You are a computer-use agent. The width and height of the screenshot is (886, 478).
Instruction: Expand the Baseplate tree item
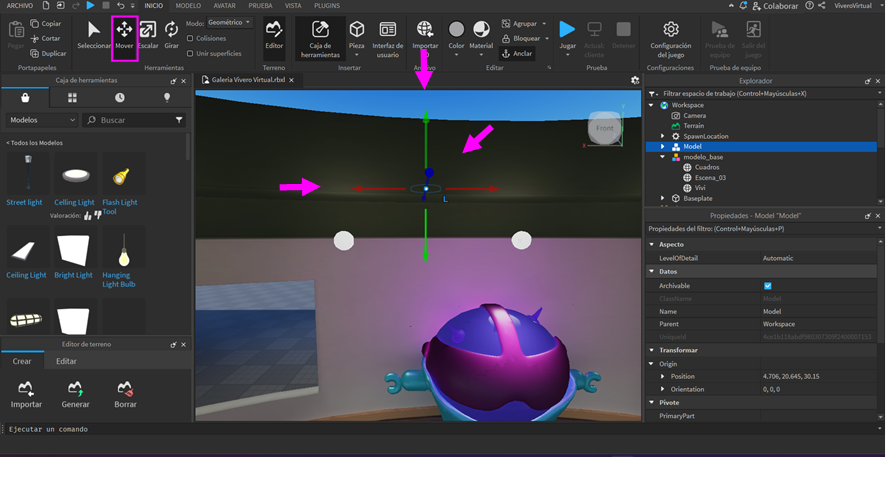(x=663, y=198)
